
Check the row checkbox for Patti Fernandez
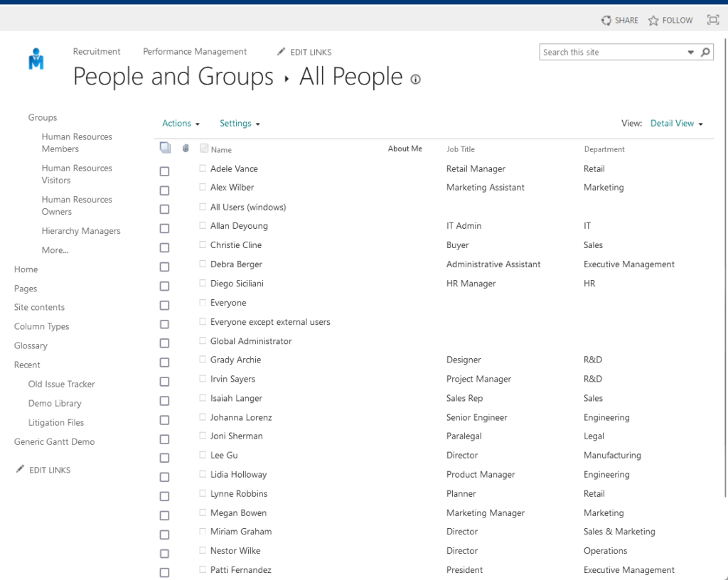(164, 573)
